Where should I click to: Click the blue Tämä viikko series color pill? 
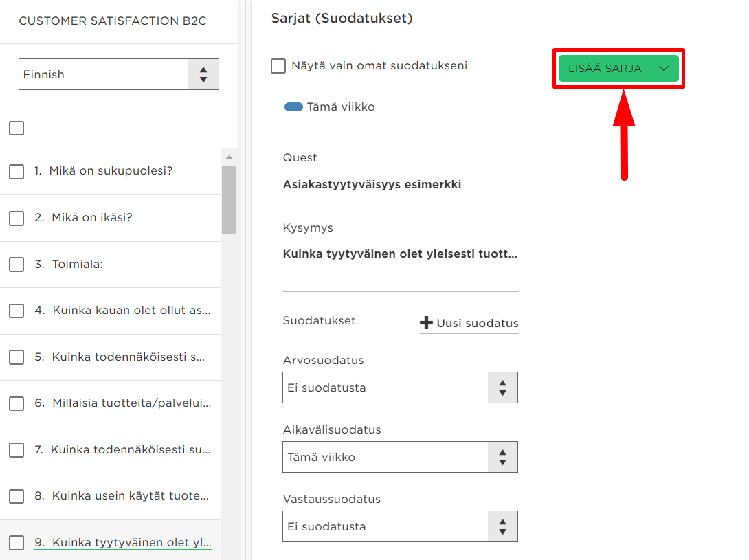(293, 107)
